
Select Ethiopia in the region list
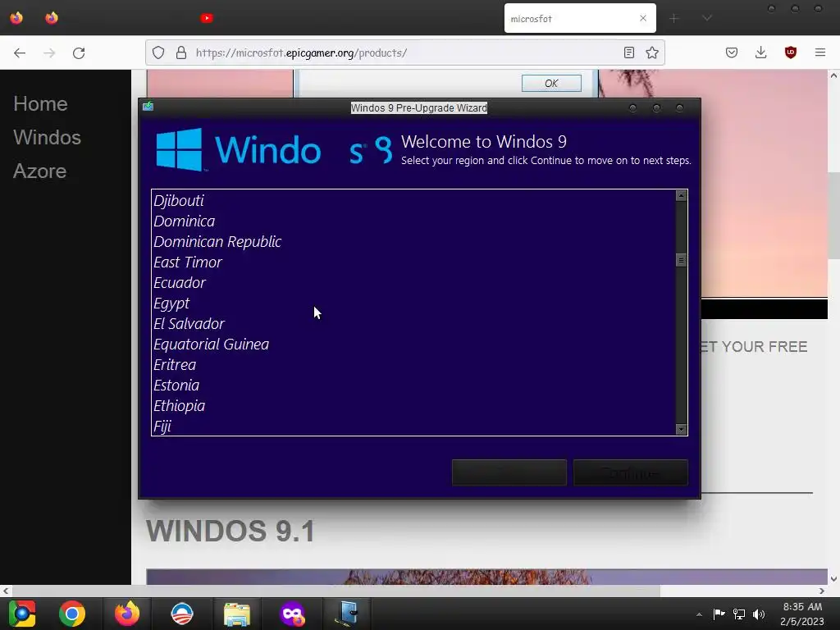coord(413,405)
